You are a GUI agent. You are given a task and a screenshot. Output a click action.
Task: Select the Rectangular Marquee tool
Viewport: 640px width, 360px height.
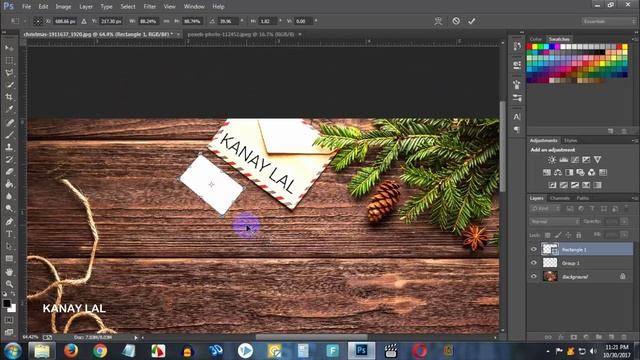coord(9,60)
